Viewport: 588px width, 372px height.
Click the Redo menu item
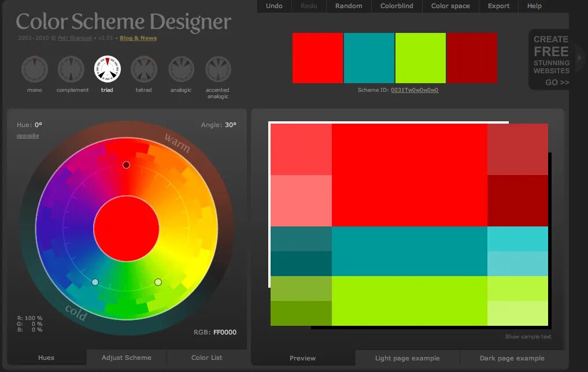tap(309, 6)
